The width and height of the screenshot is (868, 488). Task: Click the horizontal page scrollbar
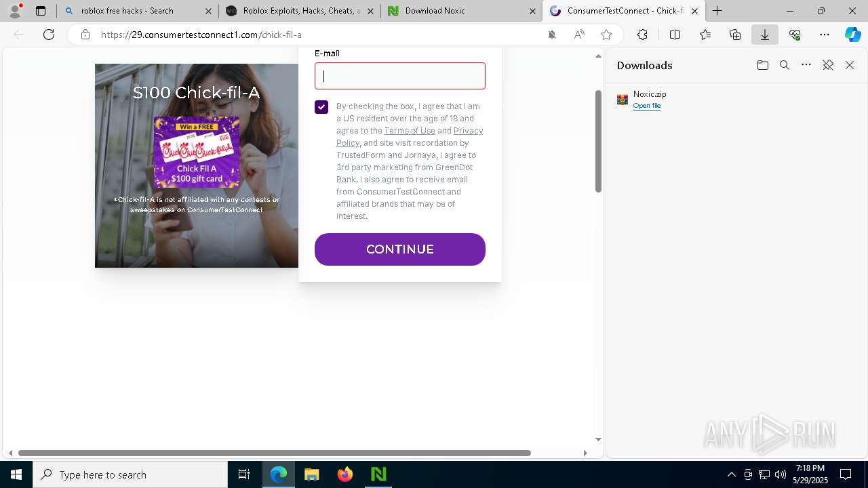point(275,453)
